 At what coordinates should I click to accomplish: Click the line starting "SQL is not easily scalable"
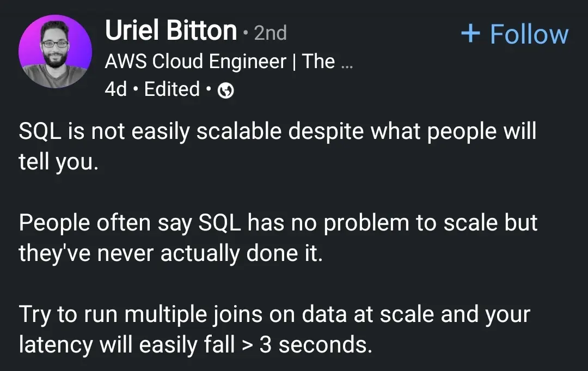(278, 132)
